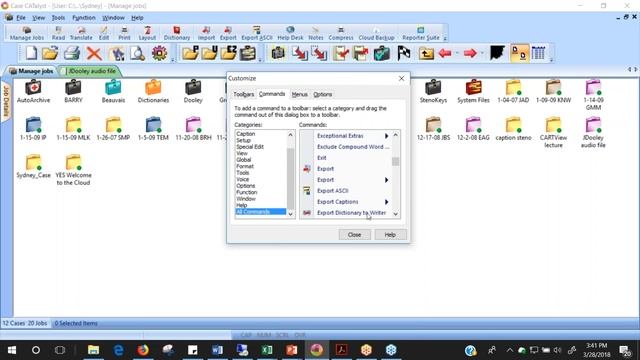
Task: Click the Read toolbar button
Action: (x=58, y=33)
